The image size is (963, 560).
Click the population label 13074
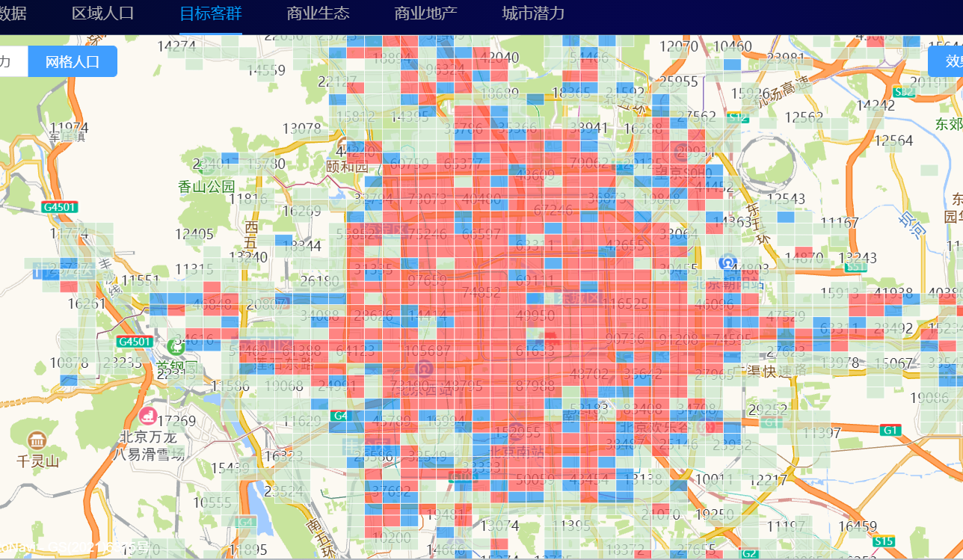tap(499, 526)
